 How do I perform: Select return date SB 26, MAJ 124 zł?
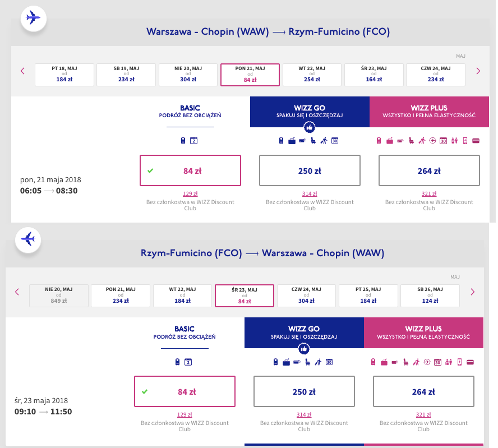[x=430, y=295]
